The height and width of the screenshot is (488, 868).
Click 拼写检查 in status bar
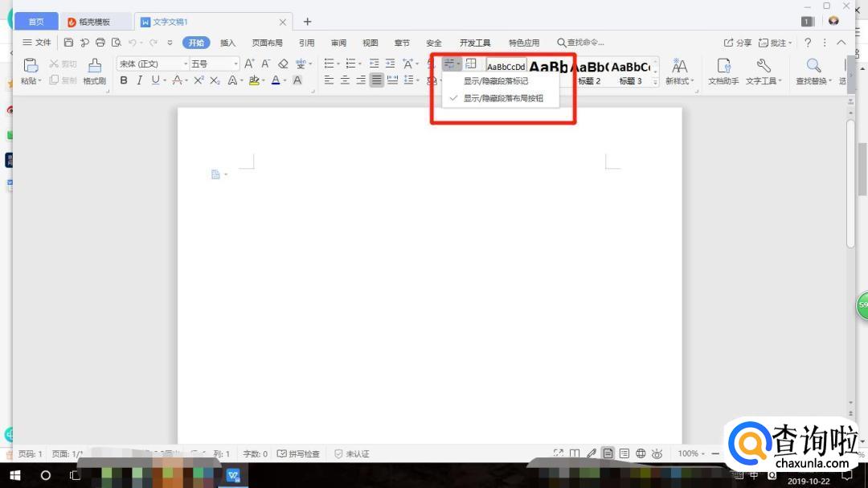[298, 453]
